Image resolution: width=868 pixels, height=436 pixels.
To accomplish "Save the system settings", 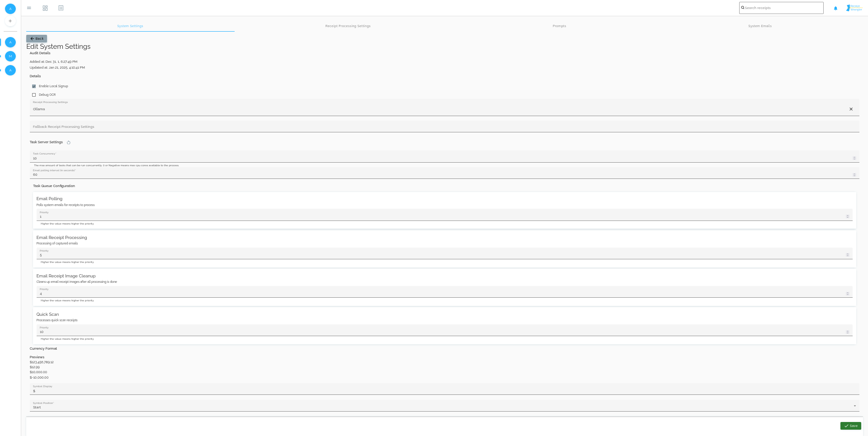I will (x=850, y=426).
